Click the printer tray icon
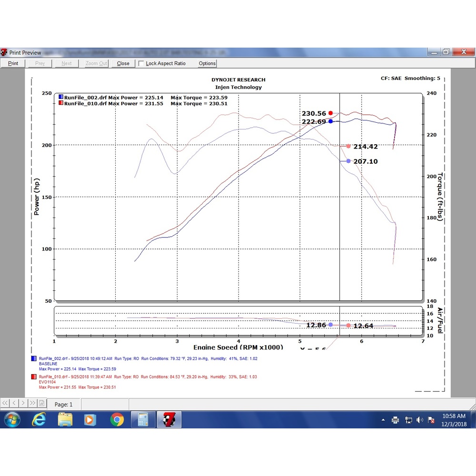This screenshot has width=476, height=476. pos(395,420)
